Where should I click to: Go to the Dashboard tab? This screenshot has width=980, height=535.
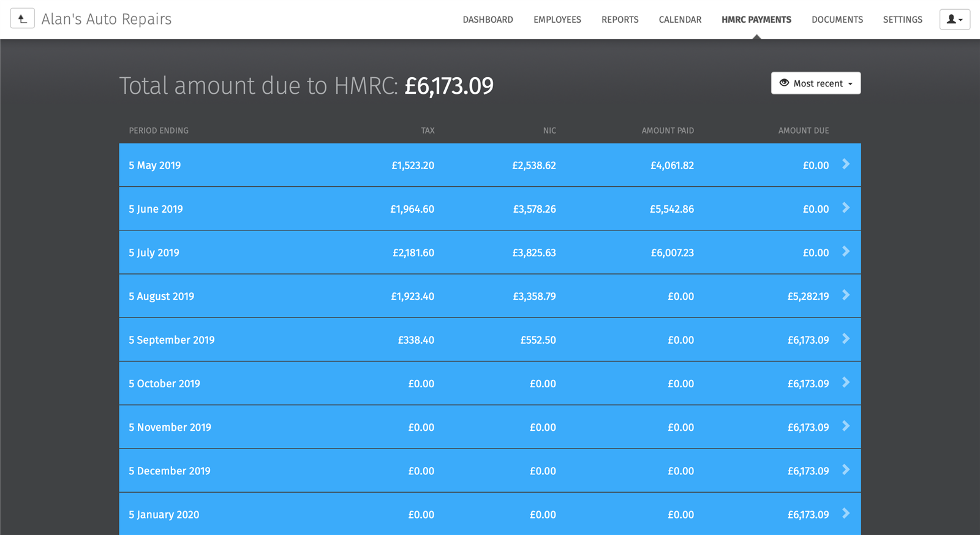pos(488,20)
